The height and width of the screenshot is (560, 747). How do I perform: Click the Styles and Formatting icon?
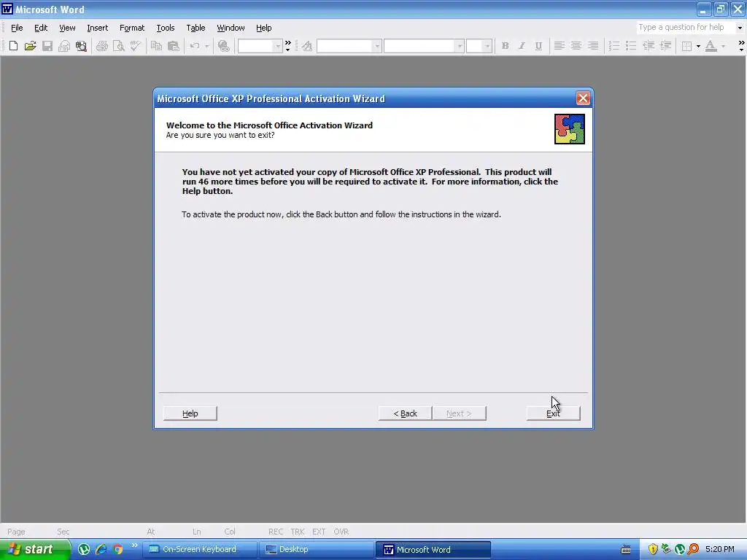coord(307,46)
